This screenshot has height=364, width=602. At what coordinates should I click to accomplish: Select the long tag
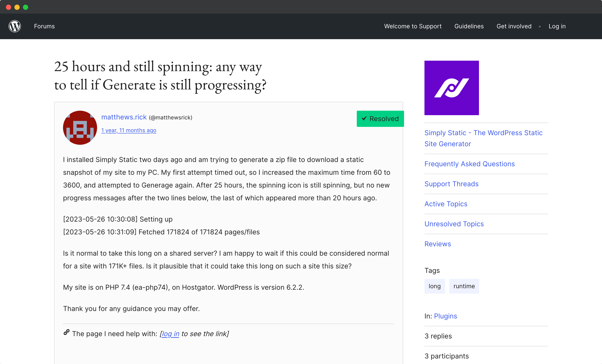click(435, 286)
